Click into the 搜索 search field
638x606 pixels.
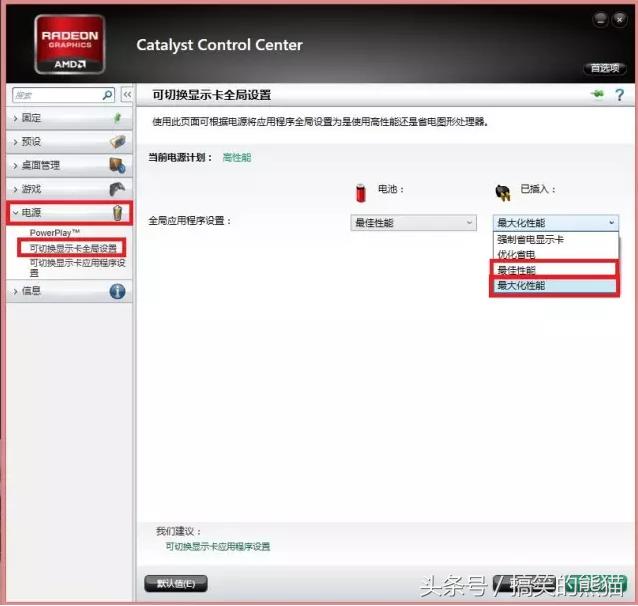55,95
